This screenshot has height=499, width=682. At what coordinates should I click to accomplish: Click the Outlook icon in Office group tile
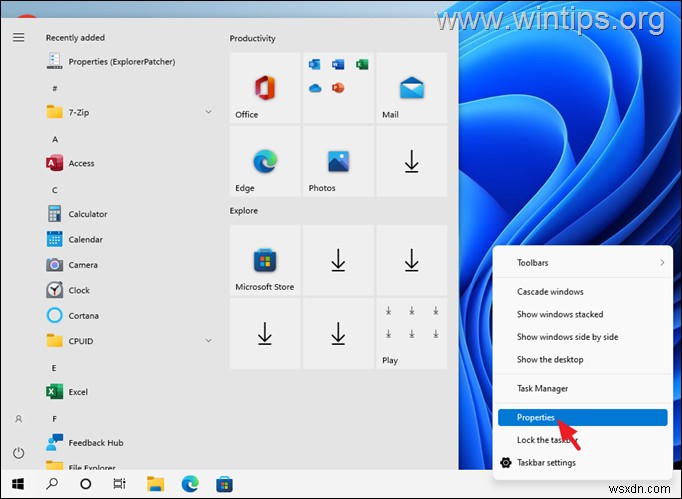pyautogui.click(x=314, y=64)
